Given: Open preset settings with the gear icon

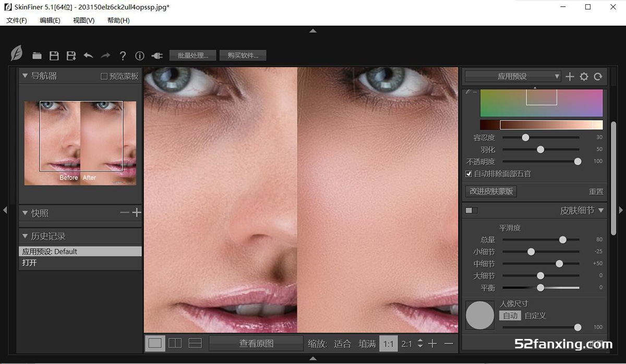Looking at the screenshot, I should (x=584, y=77).
